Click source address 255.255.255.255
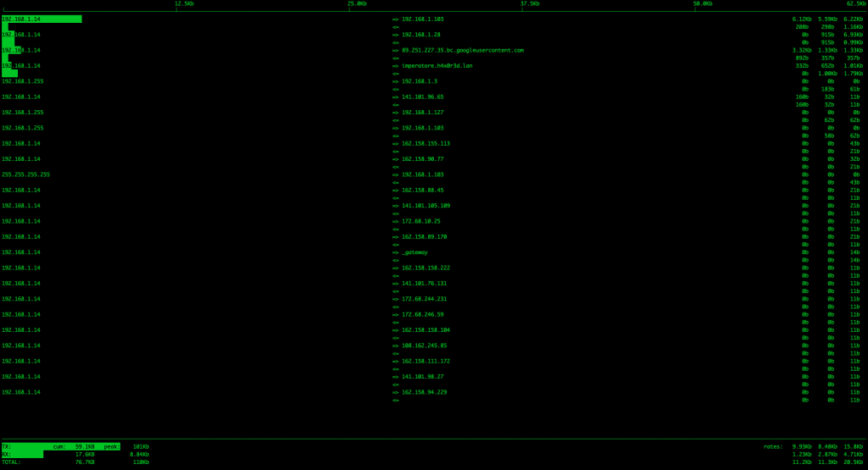Viewport: 868px width, 470px height. [25, 174]
